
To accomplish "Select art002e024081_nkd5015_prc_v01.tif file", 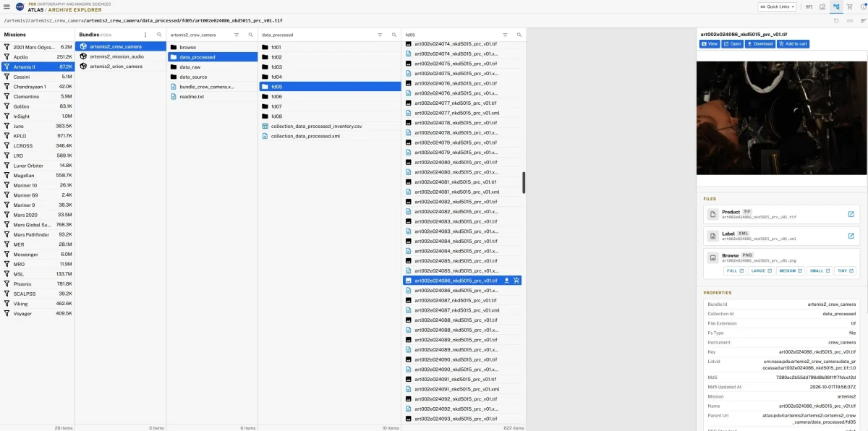I will pyautogui.click(x=464, y=182).
